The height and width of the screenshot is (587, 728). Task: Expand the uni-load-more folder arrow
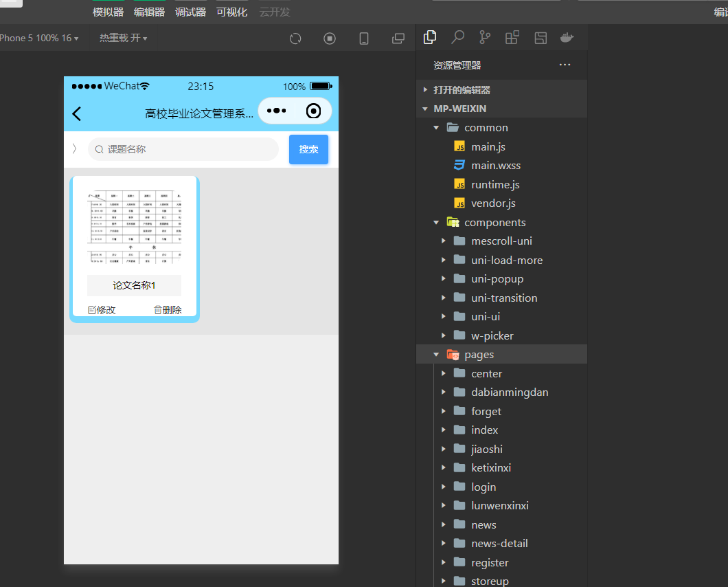[x=444, y=260]
